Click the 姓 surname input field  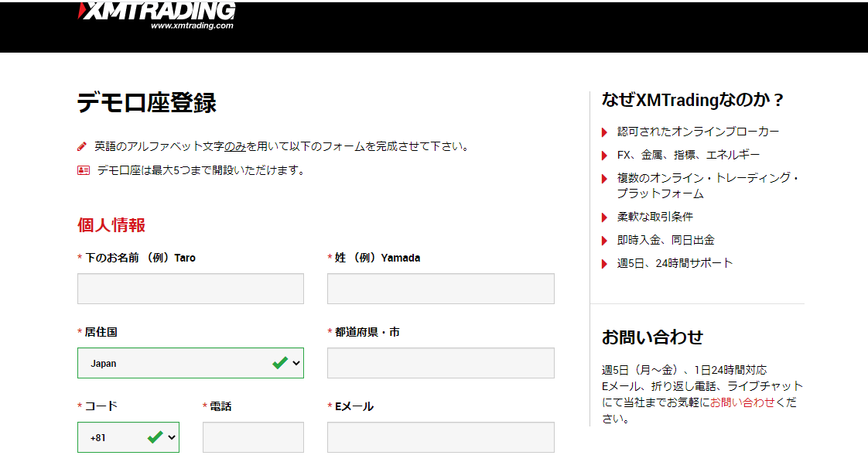pos(441,288)
